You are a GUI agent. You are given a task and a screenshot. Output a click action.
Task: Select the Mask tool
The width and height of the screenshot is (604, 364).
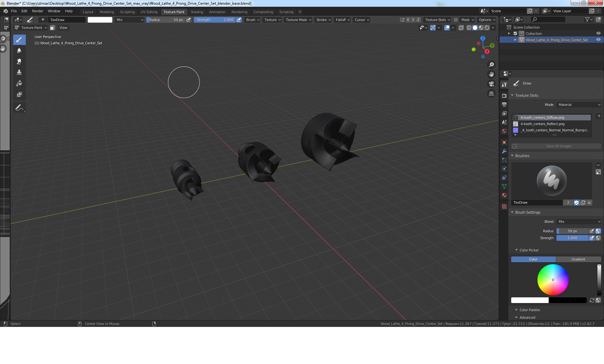[x=19, y=95]
